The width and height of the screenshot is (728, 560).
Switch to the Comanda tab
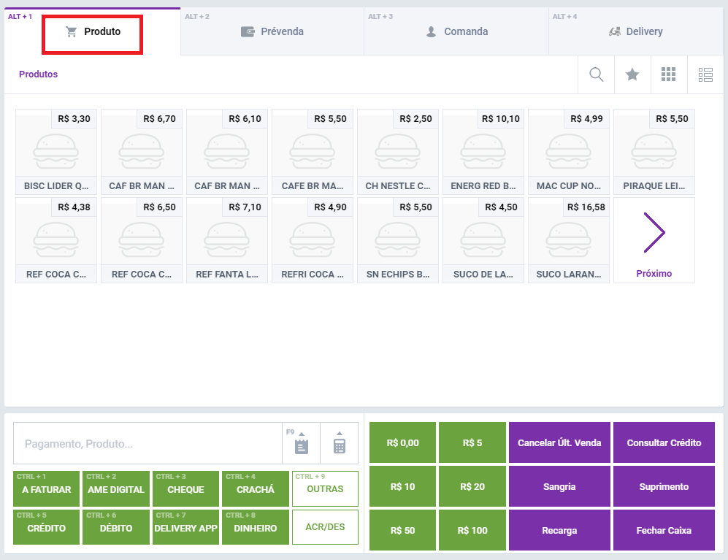click(456, 32)
